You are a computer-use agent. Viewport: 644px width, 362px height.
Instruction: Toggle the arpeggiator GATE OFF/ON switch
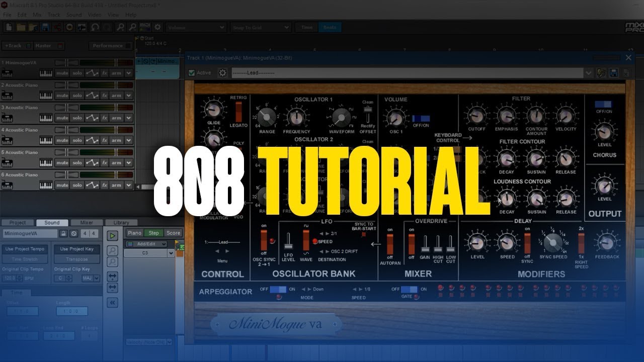coord(409,290)
